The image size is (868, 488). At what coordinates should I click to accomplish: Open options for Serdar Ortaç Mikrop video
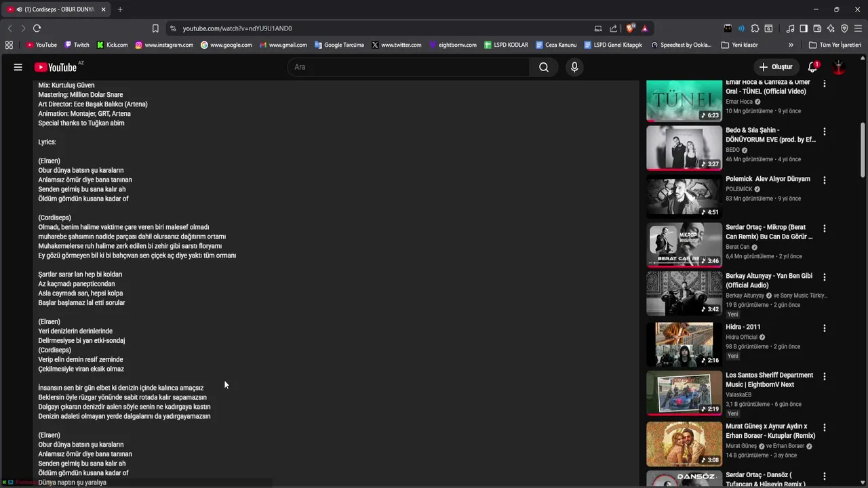click(825, 228)
